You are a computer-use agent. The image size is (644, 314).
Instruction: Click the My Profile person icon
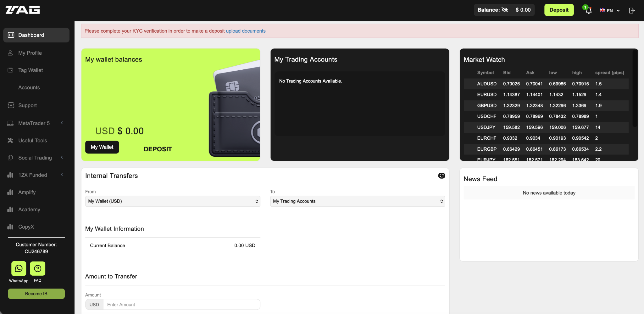coord(10,53)
